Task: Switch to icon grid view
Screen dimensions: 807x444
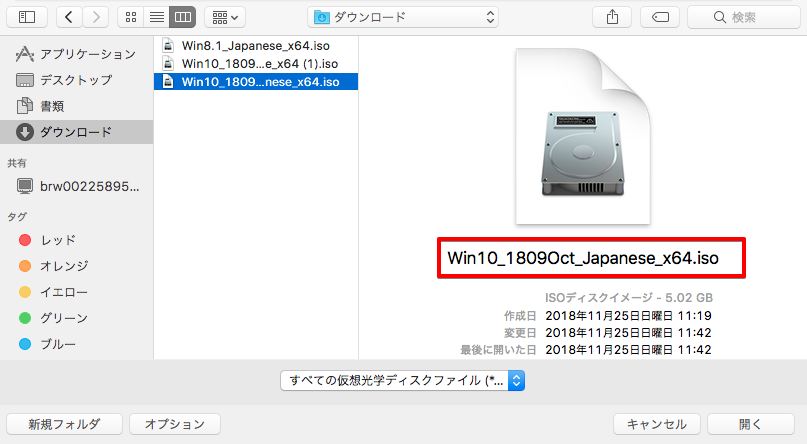Action: [x=131, y=17]
